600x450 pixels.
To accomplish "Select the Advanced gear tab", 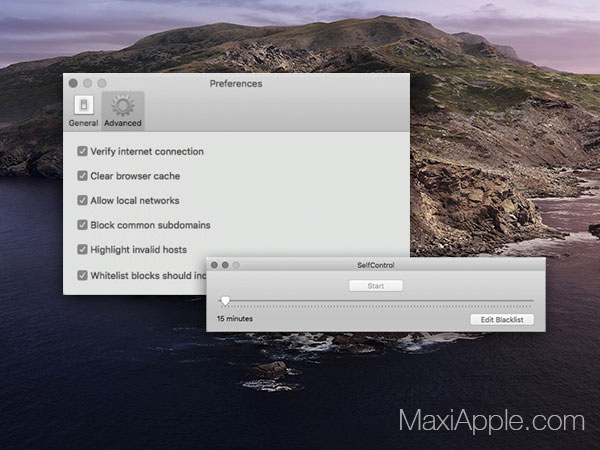I will (x=123, y=111).
